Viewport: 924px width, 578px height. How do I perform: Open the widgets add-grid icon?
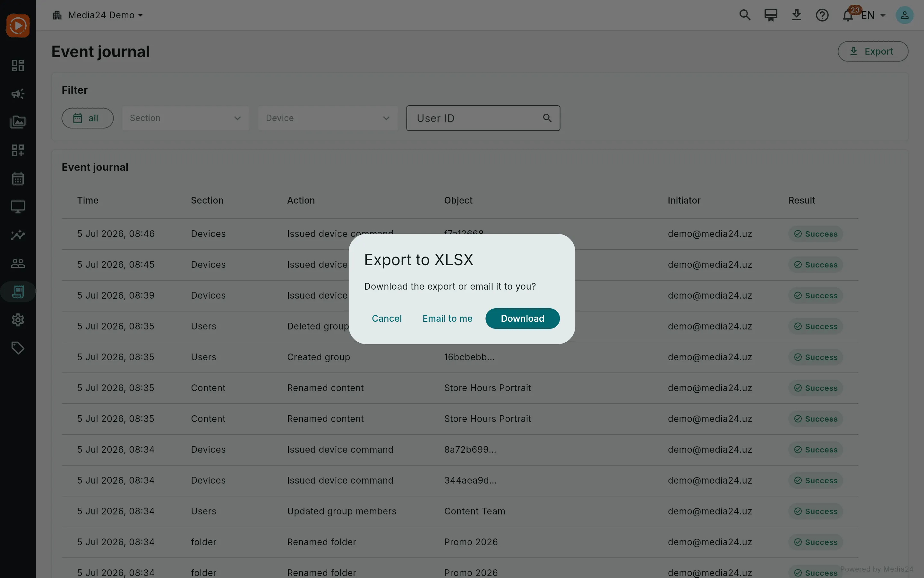click(18, 150)
